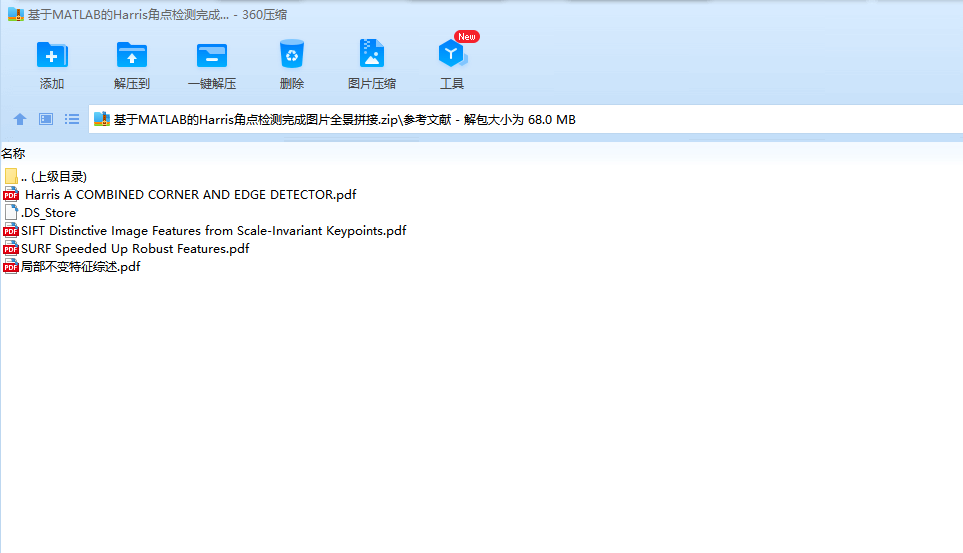The image size is (963, 553).
Task: Select Harris A COMBINED CORNER AND EDGE DETECTOR.pdf
Action: pos(190,195)
